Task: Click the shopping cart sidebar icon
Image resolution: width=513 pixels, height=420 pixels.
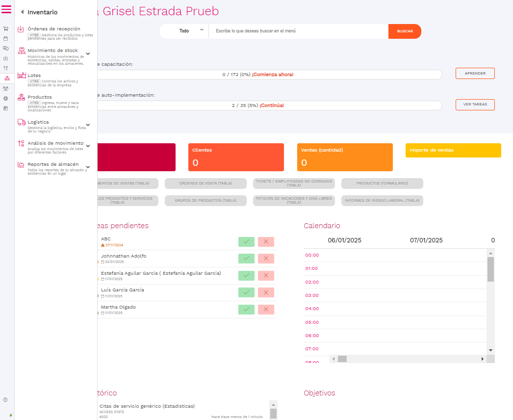Action: click(x=5, y=29)
